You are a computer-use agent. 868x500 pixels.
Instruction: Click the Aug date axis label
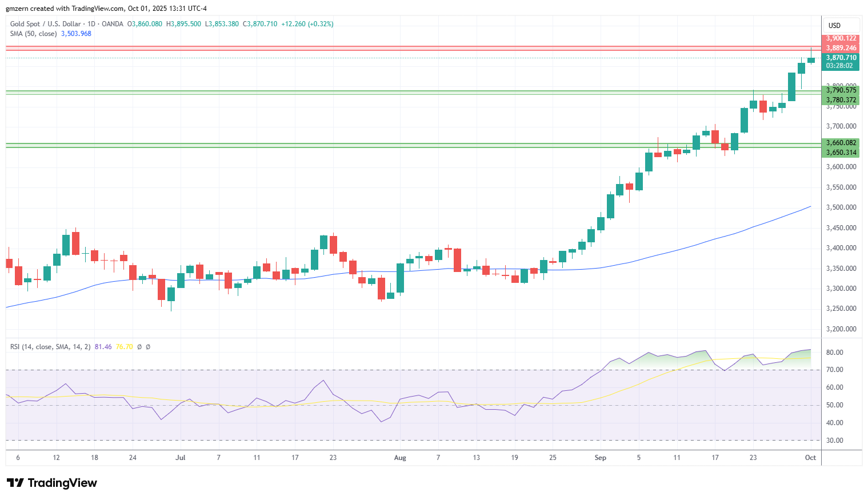point(400,458)
